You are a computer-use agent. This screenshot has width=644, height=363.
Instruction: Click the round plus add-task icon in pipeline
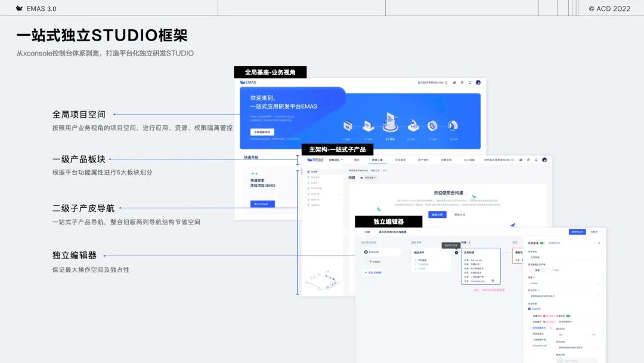[456, 253]
